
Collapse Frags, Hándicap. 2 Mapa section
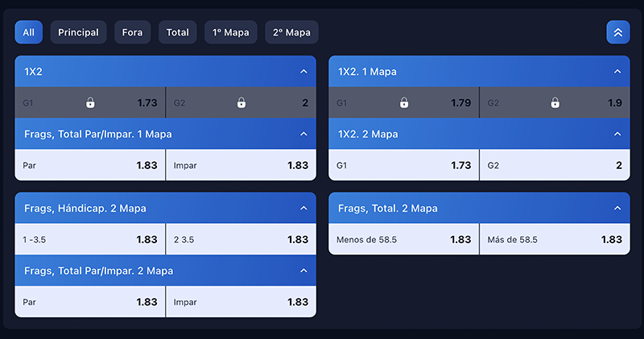303,209
